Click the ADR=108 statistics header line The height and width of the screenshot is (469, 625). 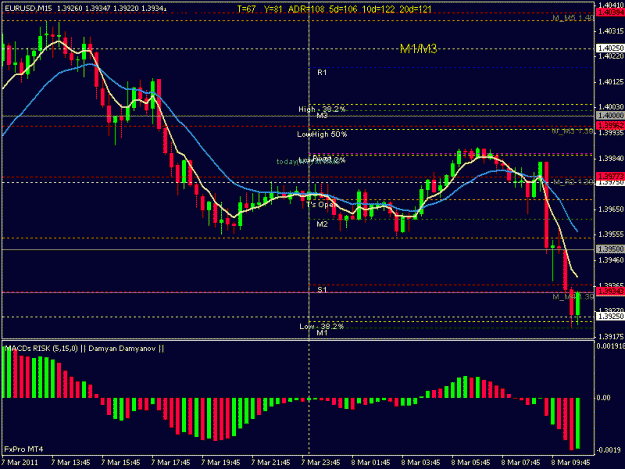pyautogui.click(x=334, y=9)
